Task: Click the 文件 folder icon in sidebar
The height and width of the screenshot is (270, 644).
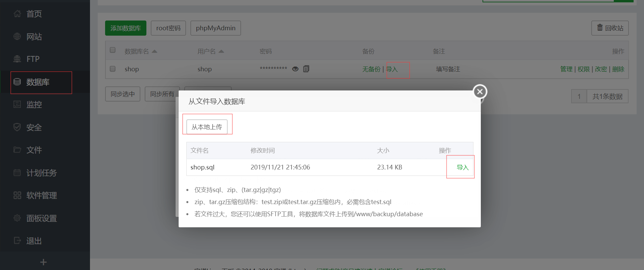Action: click(x=17, y=150)
